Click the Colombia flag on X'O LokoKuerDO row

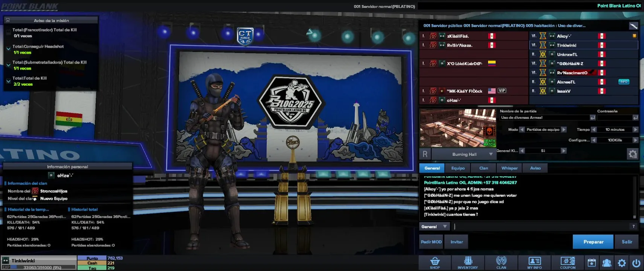coord(492,63)
